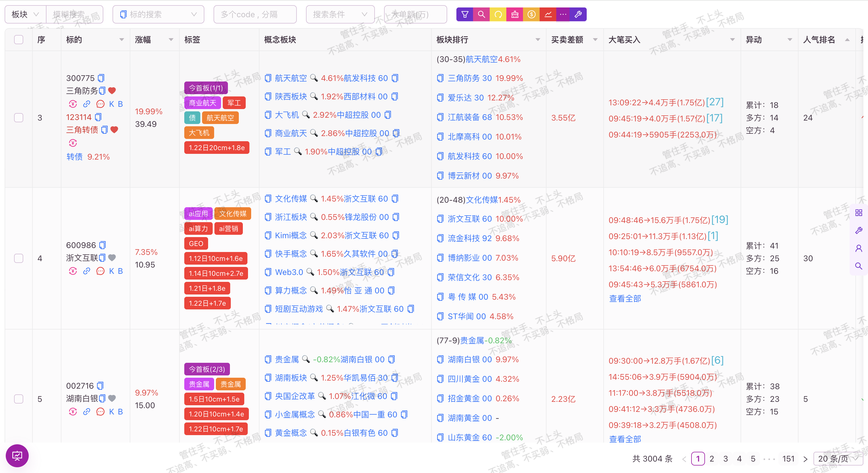This screenshot has width=868, height=473.
Task: Click the orange dollar coin icon
Action: 531,14
